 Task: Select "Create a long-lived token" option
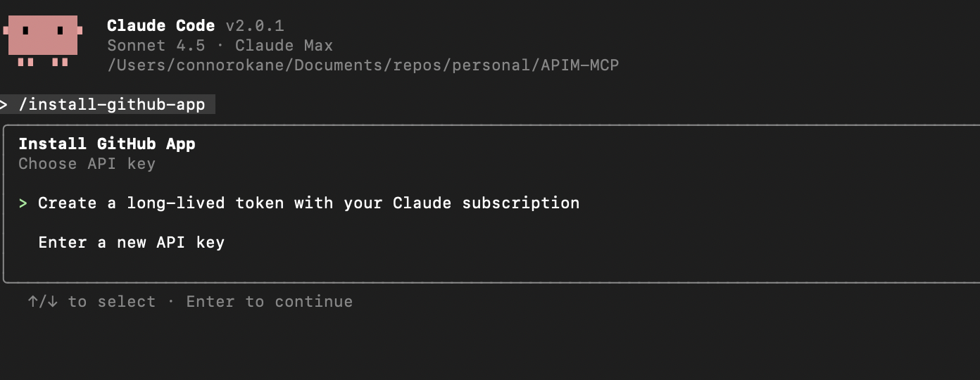308,203
